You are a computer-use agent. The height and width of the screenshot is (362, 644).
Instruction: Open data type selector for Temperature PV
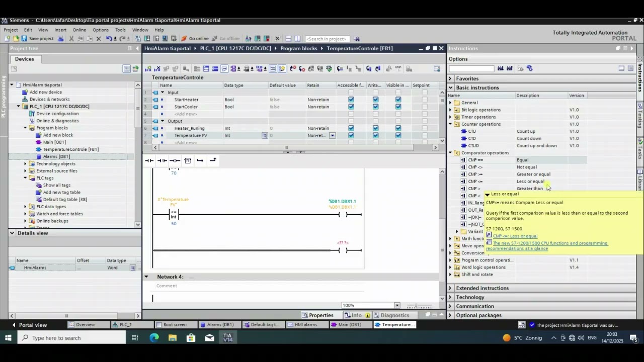[x=264, y=135]
